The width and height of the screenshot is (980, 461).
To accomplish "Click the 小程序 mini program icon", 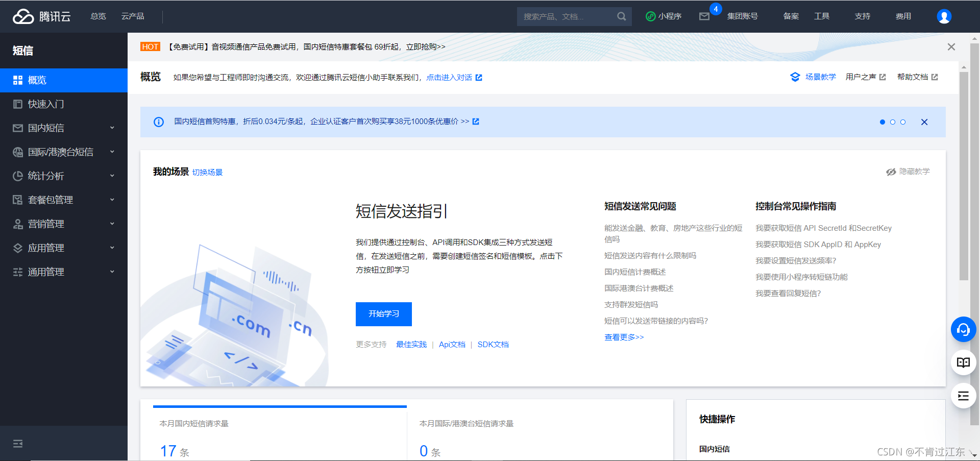I will [650, 16].
